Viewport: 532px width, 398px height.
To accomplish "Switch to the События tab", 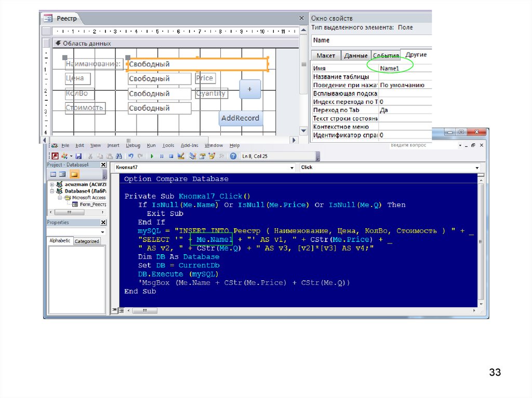I will [385, 56].
